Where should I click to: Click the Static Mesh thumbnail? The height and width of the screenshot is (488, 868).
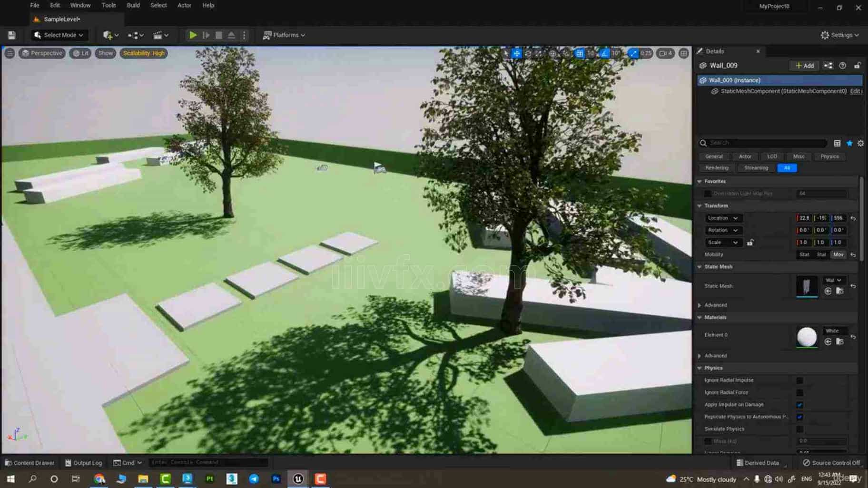[x=807, y=286]
